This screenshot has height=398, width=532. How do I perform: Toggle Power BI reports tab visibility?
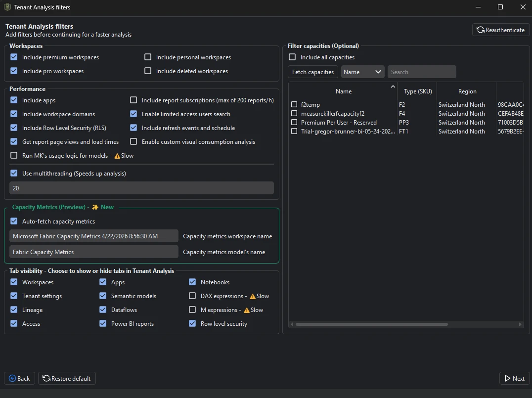coord(103,323)
